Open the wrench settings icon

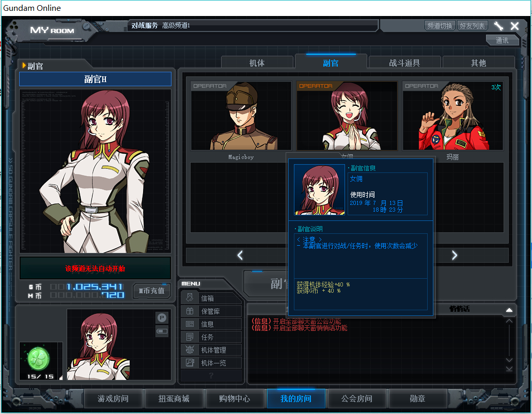(x=498, y=26)
